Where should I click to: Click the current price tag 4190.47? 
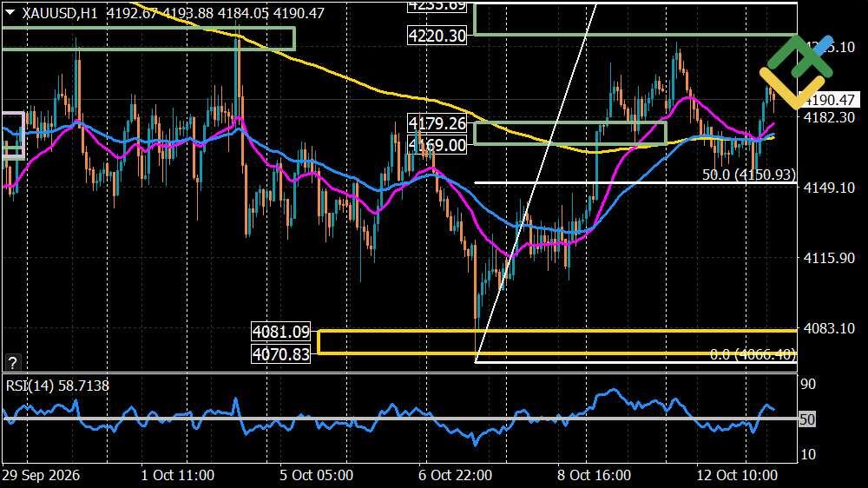tap(829, 100)
